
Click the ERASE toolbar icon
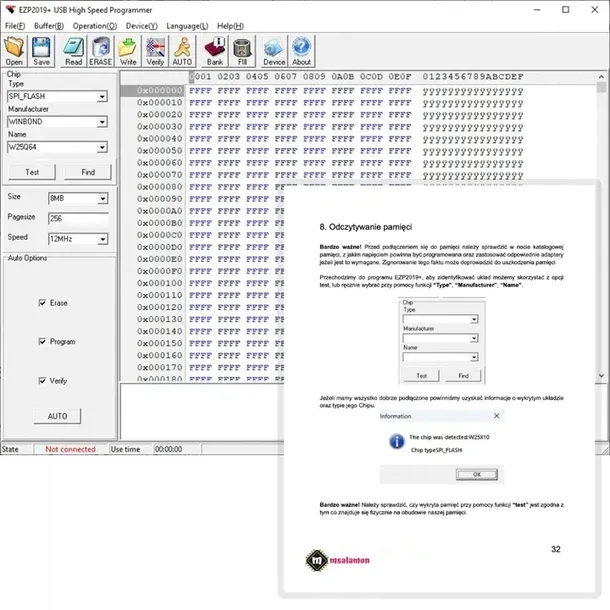101,50
